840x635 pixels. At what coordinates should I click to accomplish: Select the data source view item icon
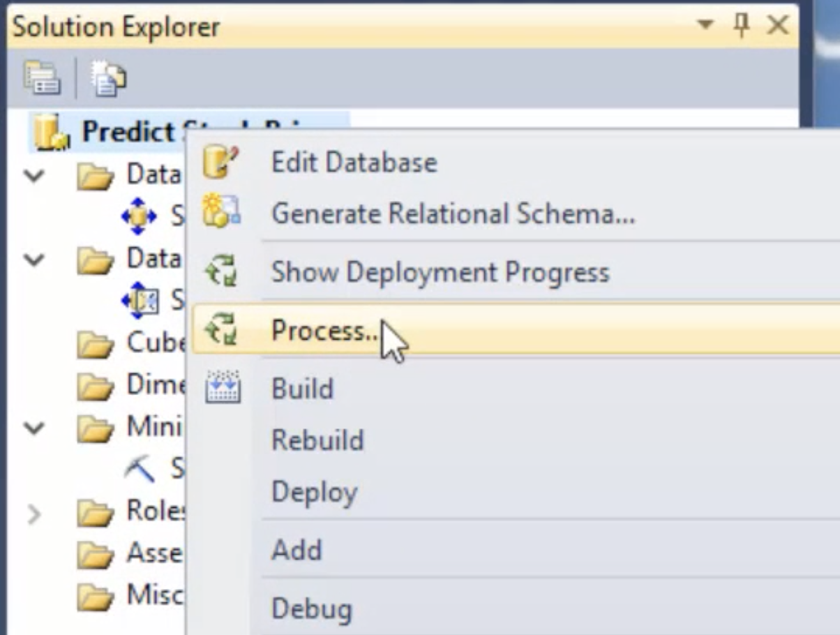139,301
